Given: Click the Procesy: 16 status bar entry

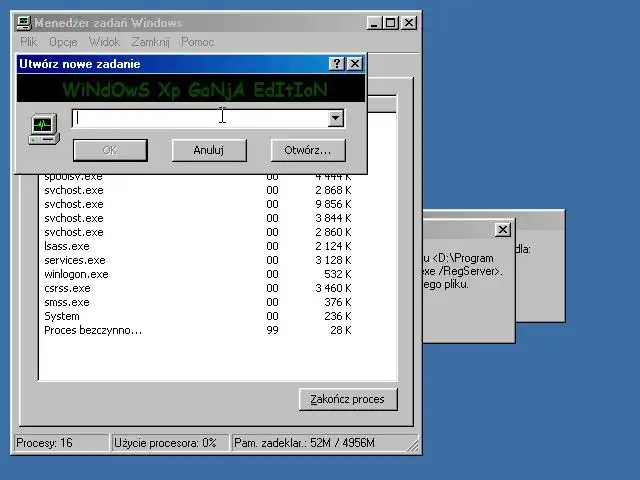Looking at the screenshot, I should pyautogui.click(x=62, y=443).
